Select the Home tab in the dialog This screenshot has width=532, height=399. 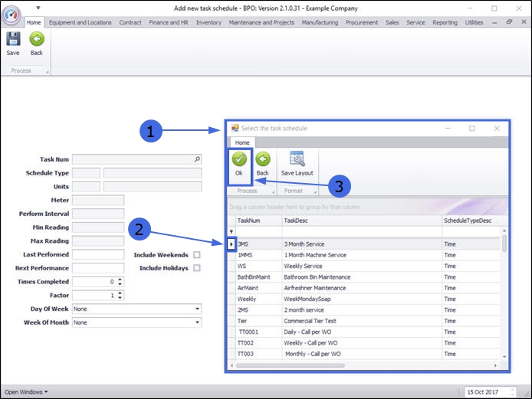[242, 142]
